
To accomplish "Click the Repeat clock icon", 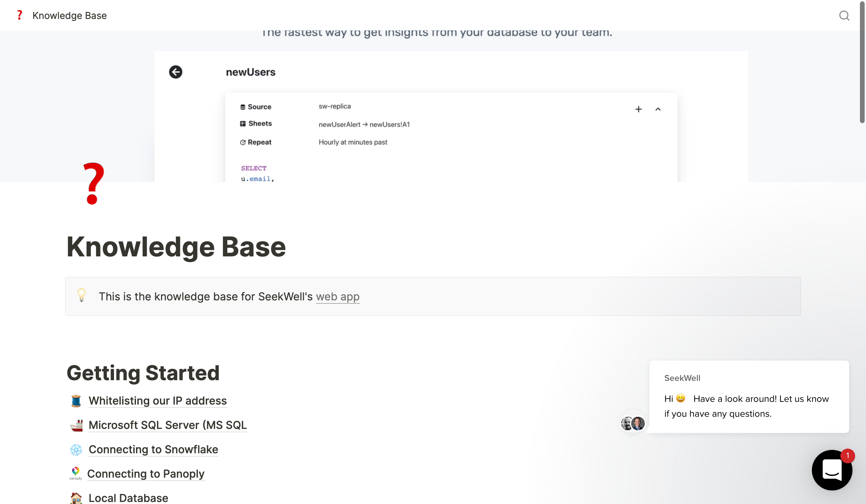I will click(x=243, y=142).
